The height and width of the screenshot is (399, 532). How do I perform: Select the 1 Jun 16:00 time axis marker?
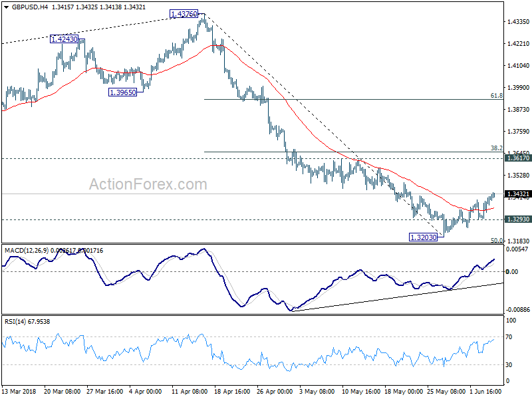pyautogui.click(x=485, y=391)
